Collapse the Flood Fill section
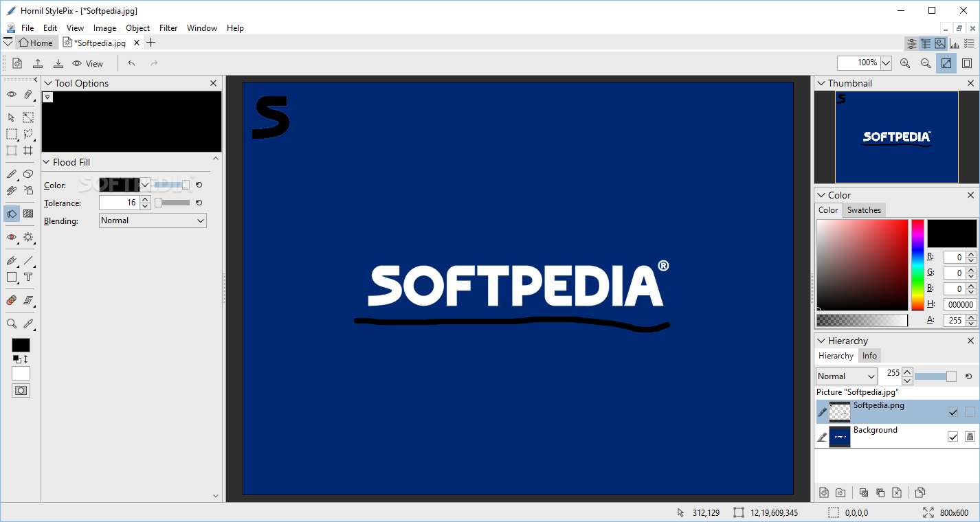This screenshot has width=980, height=522. click(x=47, y=162)
